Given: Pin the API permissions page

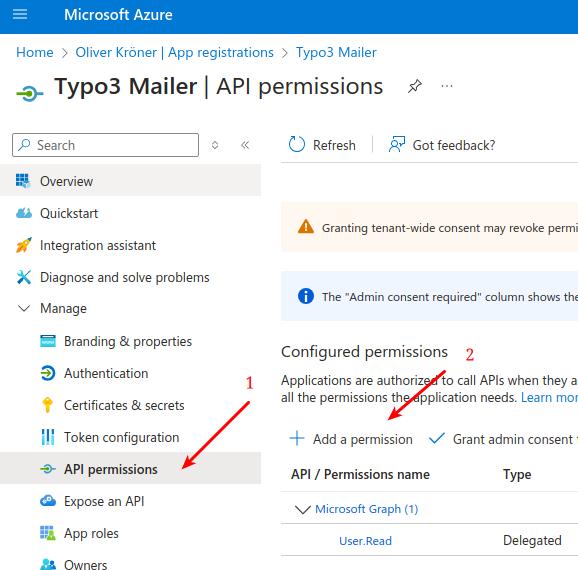Looking at the screenshot, I should (415, 86).
